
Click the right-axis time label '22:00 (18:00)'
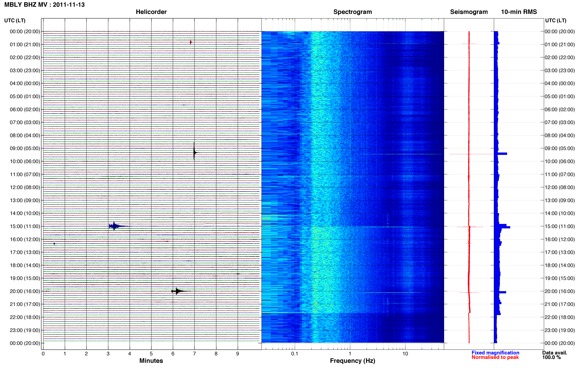tap(560, 317)
